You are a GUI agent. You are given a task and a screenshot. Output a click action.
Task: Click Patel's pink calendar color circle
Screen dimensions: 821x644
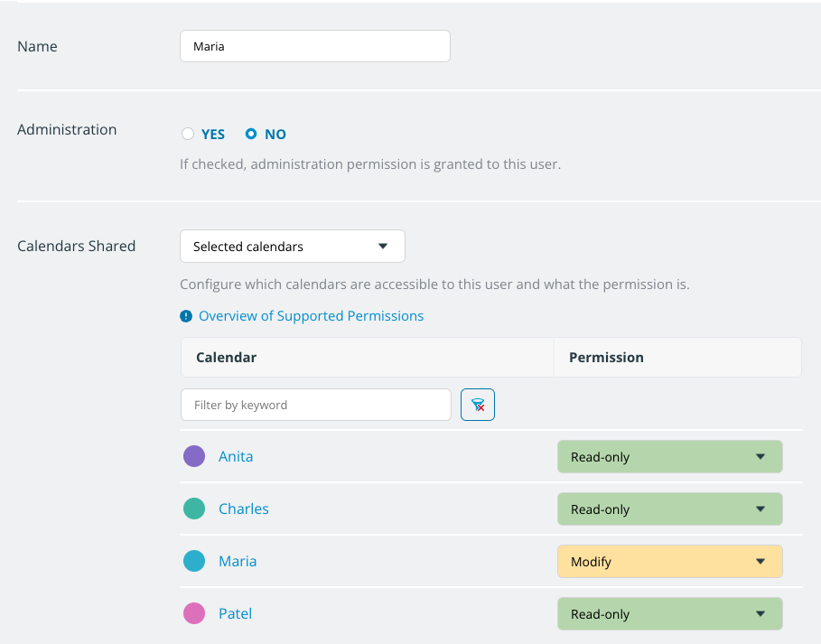pyautogui.click(x=194, y=613)
